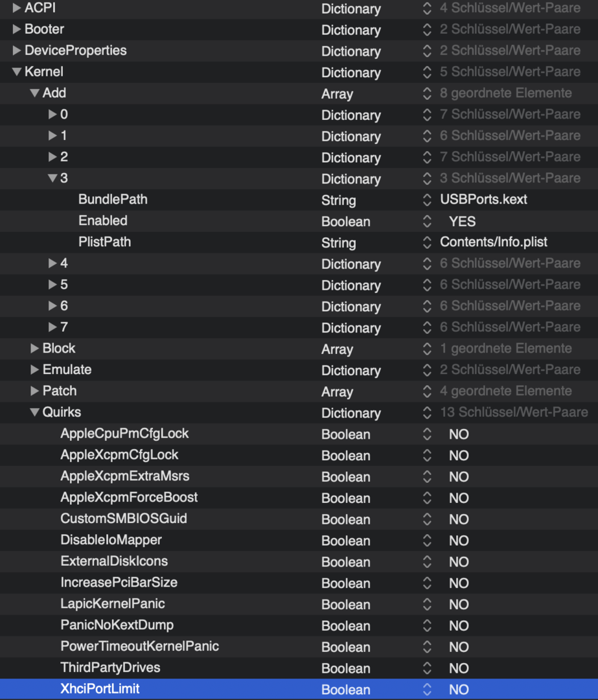Toggle the DisableIoMapper NO value

(x=459, y=541)
